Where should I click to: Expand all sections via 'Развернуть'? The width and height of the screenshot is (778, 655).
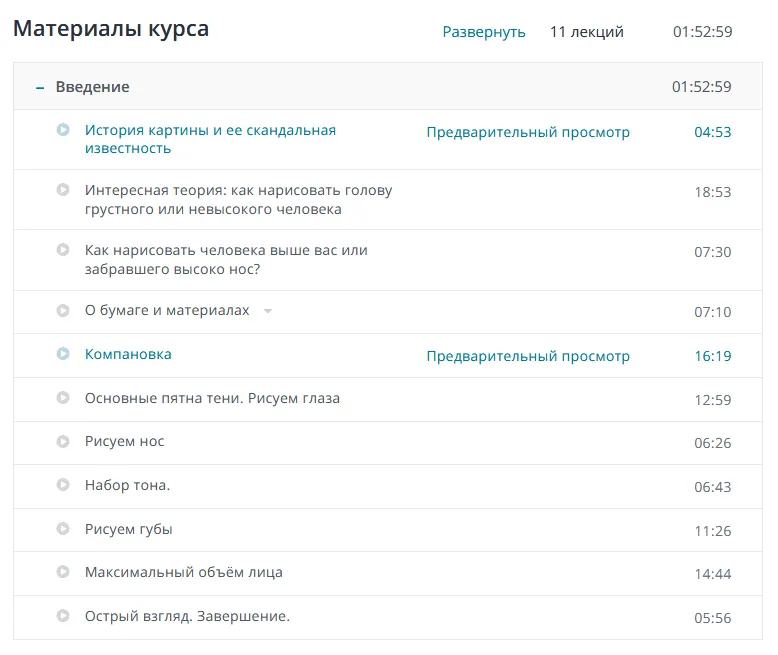484,32
